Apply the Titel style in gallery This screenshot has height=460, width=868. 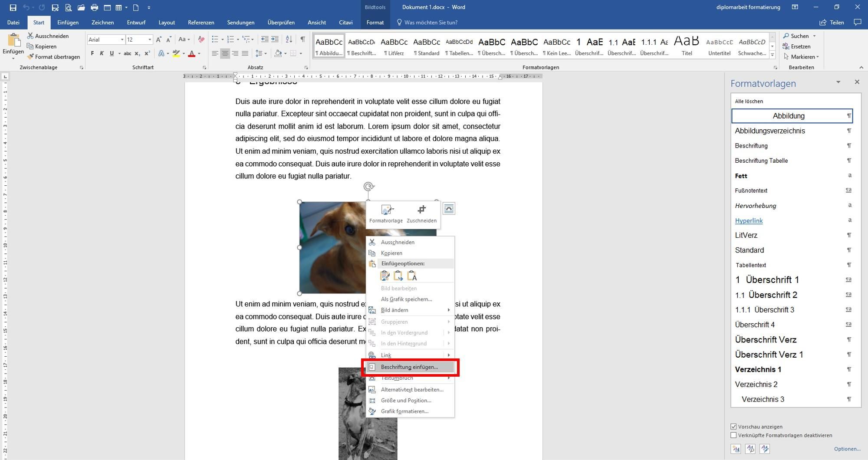click(x=687, y=46)
